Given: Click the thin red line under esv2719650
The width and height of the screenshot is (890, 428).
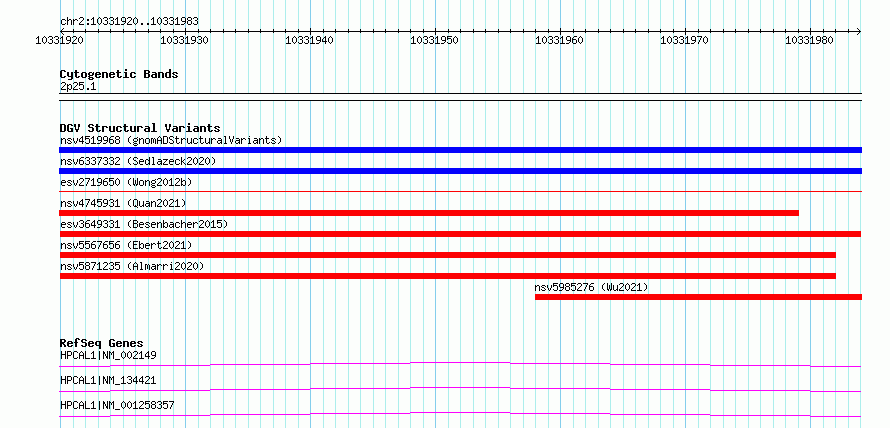Looking at the screenshot, I should [460, 192].
